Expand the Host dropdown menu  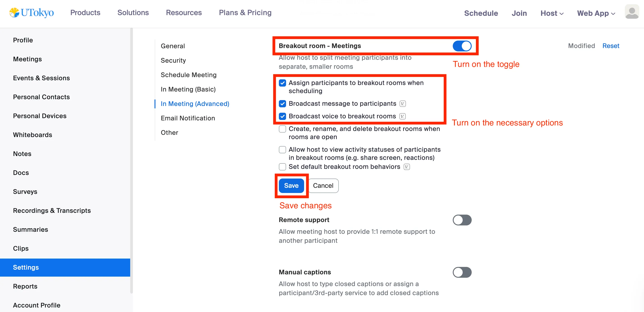coord(552,13)
